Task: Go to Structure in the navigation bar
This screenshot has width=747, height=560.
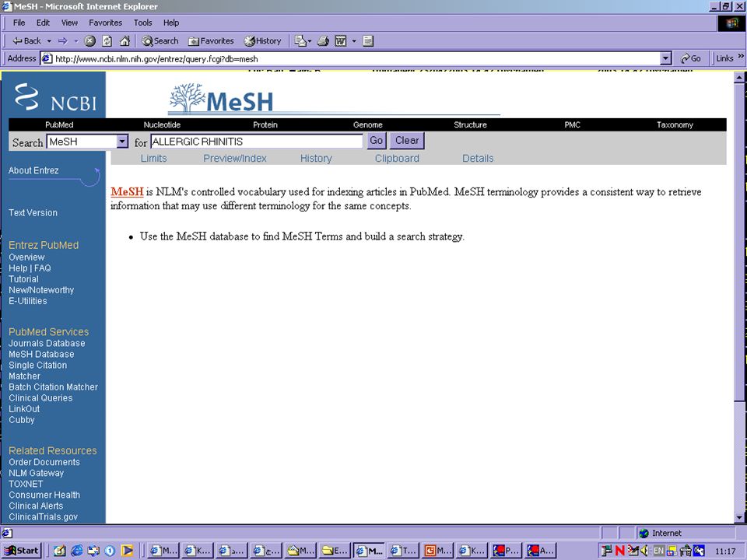Action: click(x=470, y=124)
